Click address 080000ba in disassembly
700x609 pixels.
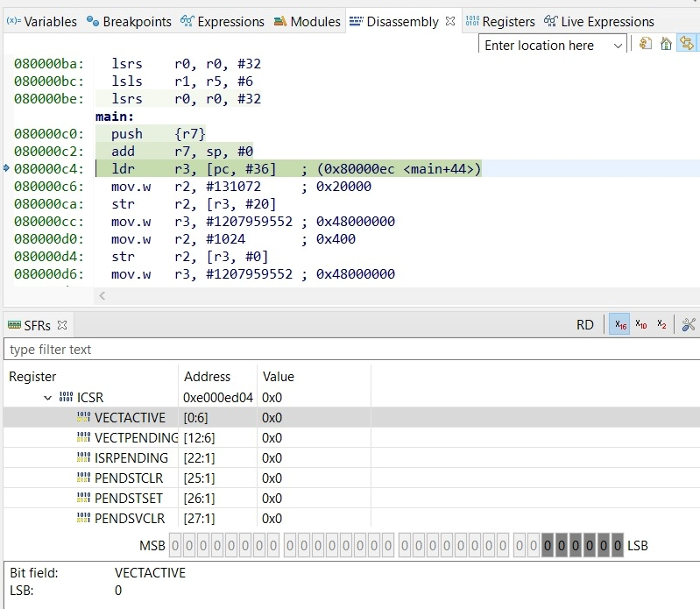(49, 64)
